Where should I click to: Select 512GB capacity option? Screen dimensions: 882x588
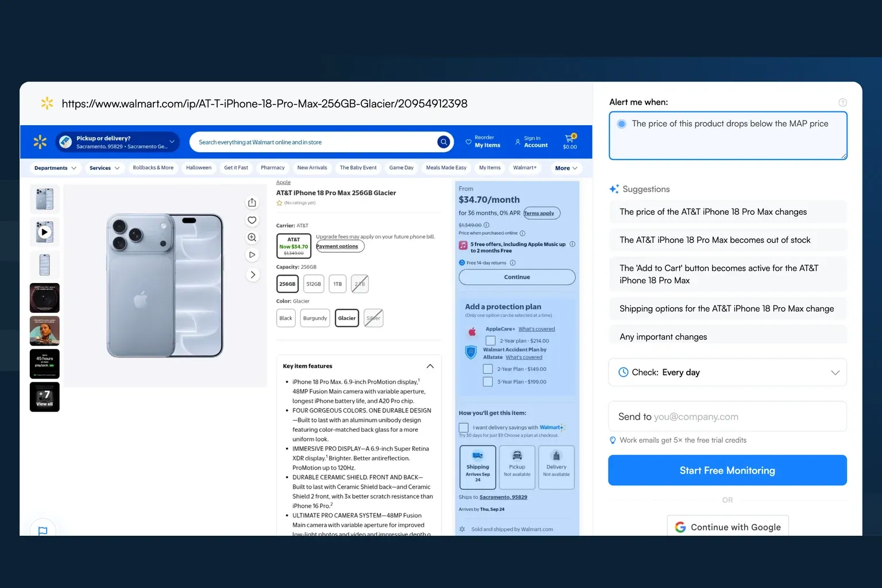(314, 284)
